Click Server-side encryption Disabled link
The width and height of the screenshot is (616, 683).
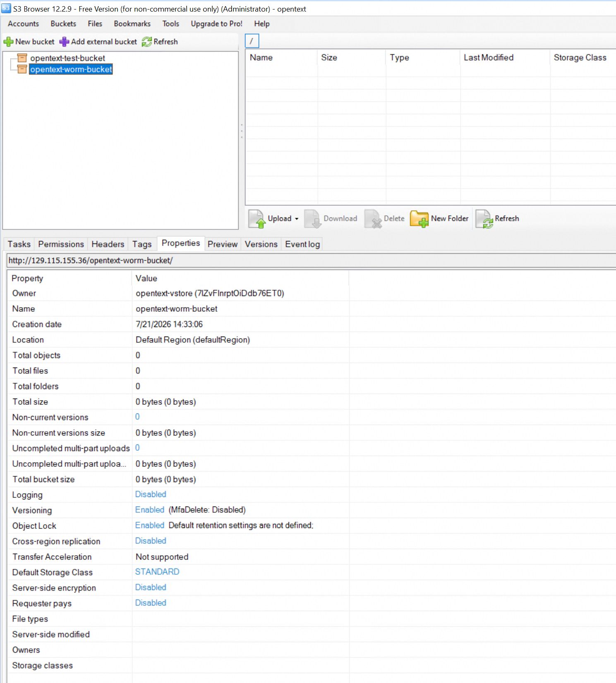151,587
